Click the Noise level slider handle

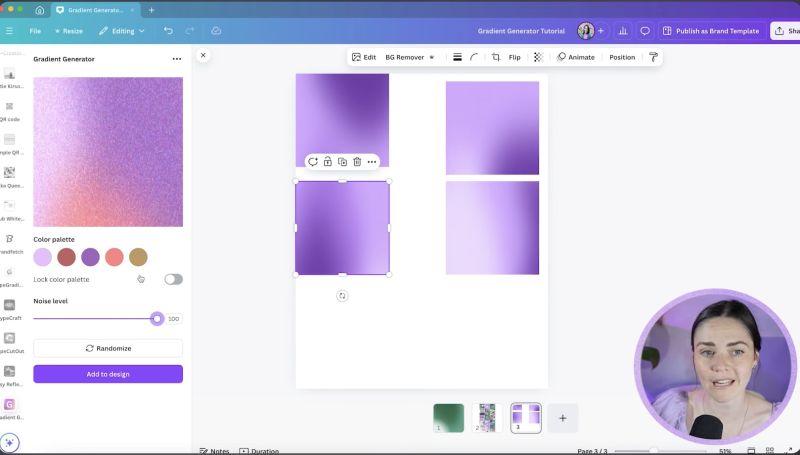pos(157,319)
